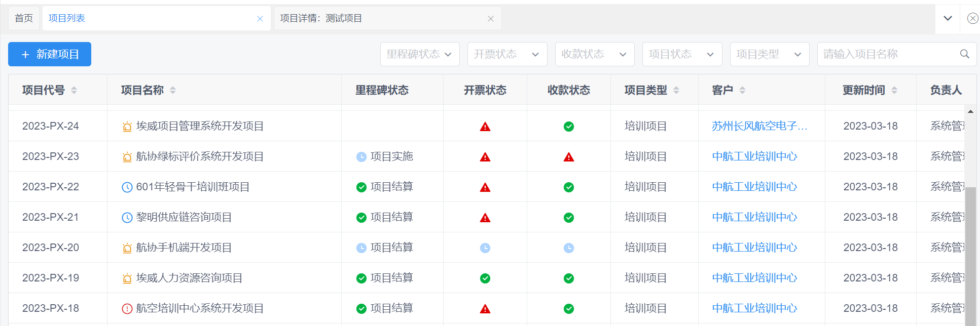Sort by 更新时间 column

click(x=894, y=90)
